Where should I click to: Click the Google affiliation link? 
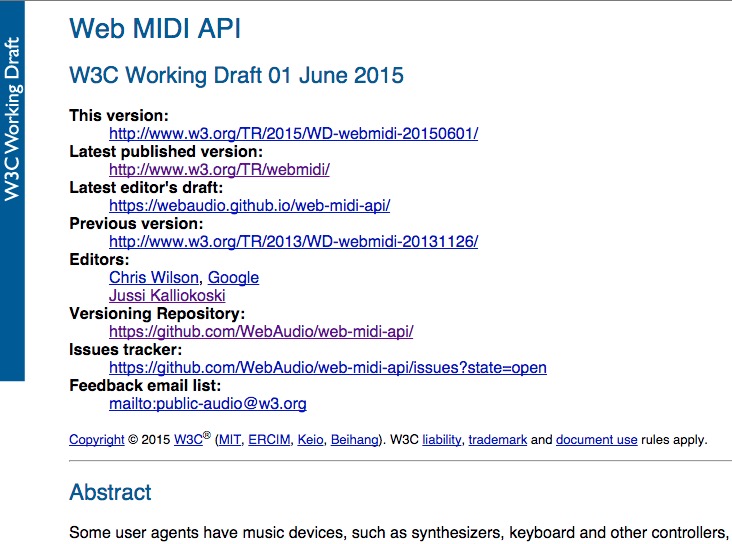click(233, 278)
